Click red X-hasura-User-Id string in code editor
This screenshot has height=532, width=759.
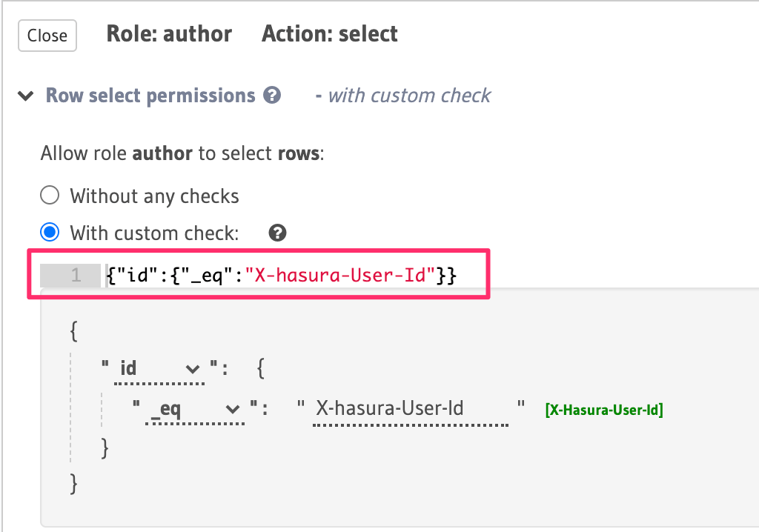click(x=342, y=276)
